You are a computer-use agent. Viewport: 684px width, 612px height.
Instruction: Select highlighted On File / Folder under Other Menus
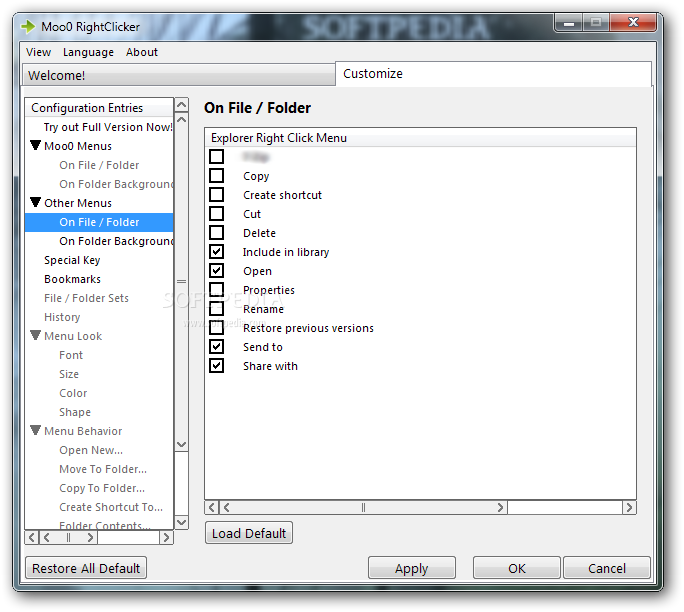pyautogui.click(x=99, y=222)
